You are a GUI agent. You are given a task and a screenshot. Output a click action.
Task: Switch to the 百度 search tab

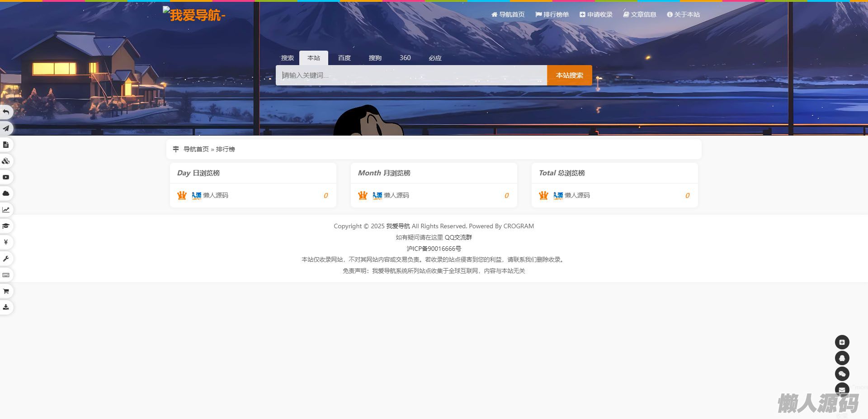[344, 58]
